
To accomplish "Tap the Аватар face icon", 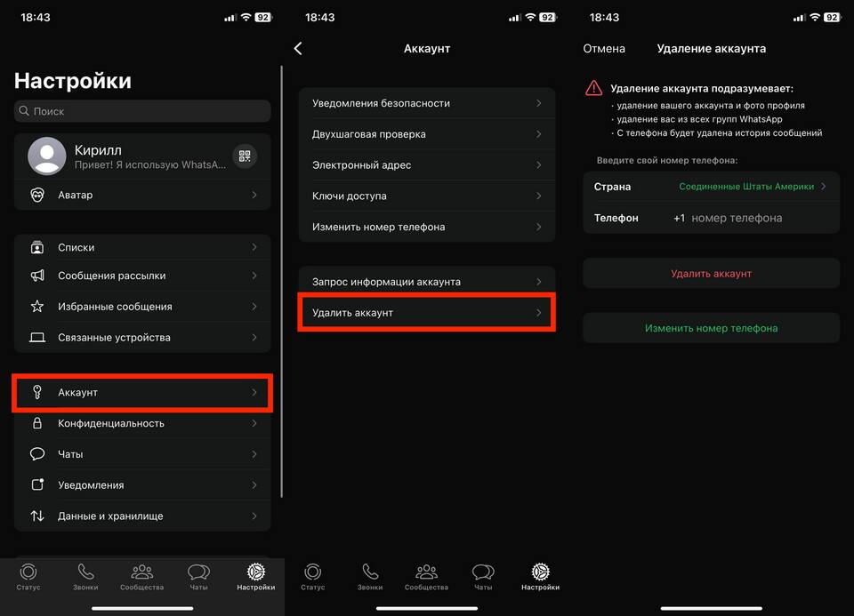I will point(37,195).
